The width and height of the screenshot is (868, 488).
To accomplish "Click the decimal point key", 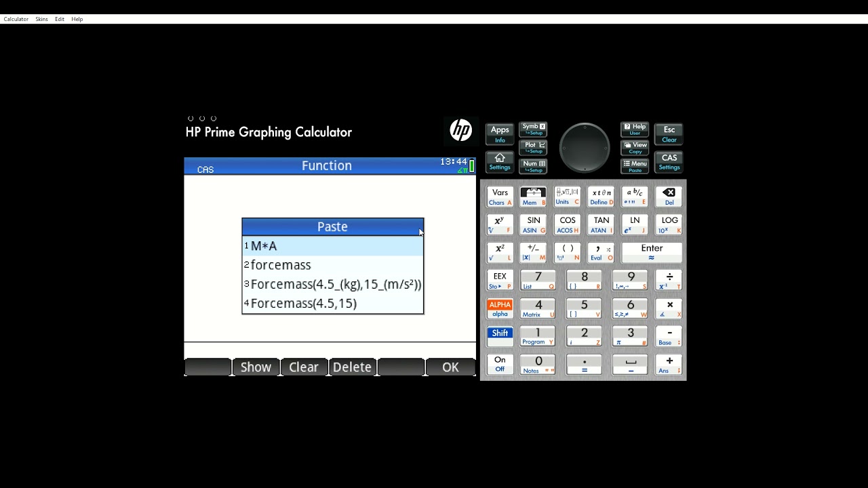I will pyautogui.click(x=584, y=364).
